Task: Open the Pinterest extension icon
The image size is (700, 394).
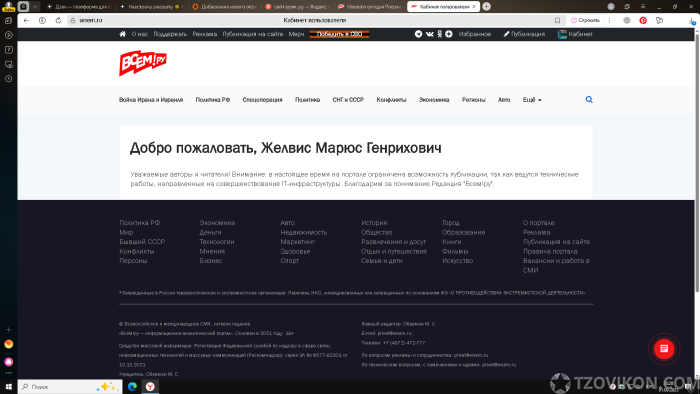Action: 643,21
